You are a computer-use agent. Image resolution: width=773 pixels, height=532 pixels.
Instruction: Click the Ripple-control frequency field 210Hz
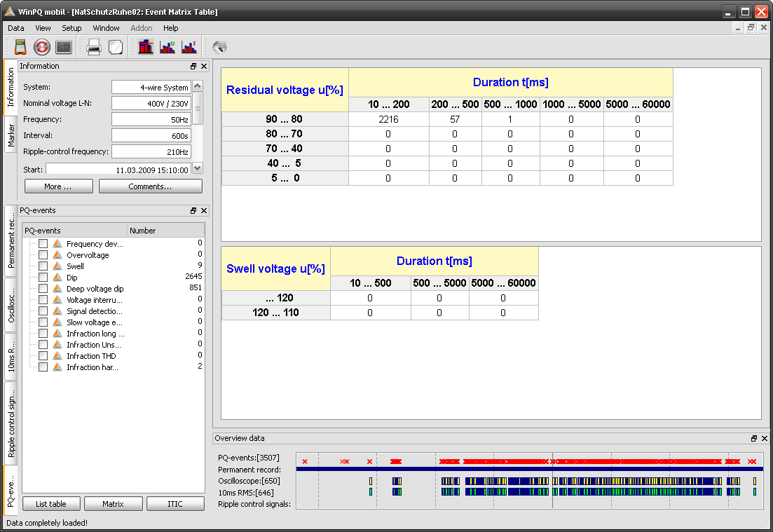point(151,151)
